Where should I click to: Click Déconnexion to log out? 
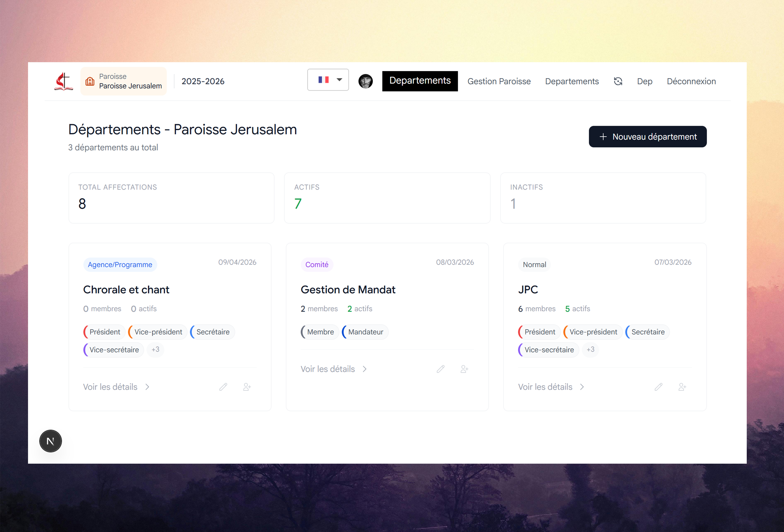(691, 81)
